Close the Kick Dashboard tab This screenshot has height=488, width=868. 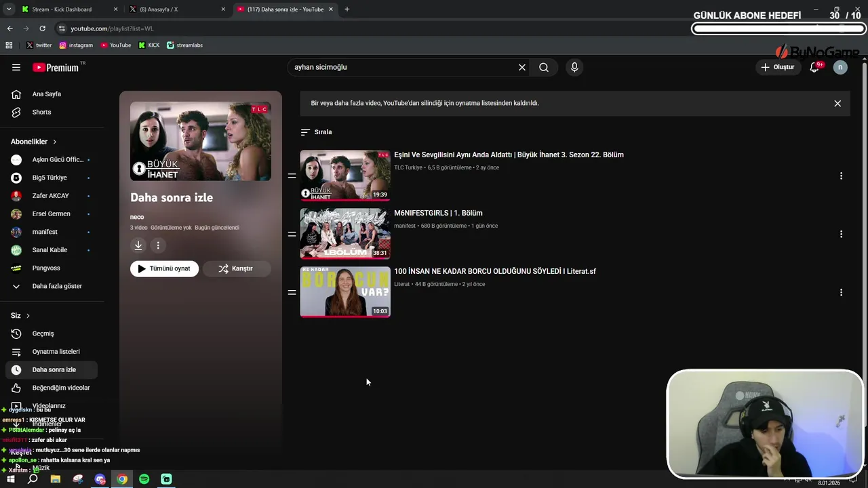coord(115,9)
